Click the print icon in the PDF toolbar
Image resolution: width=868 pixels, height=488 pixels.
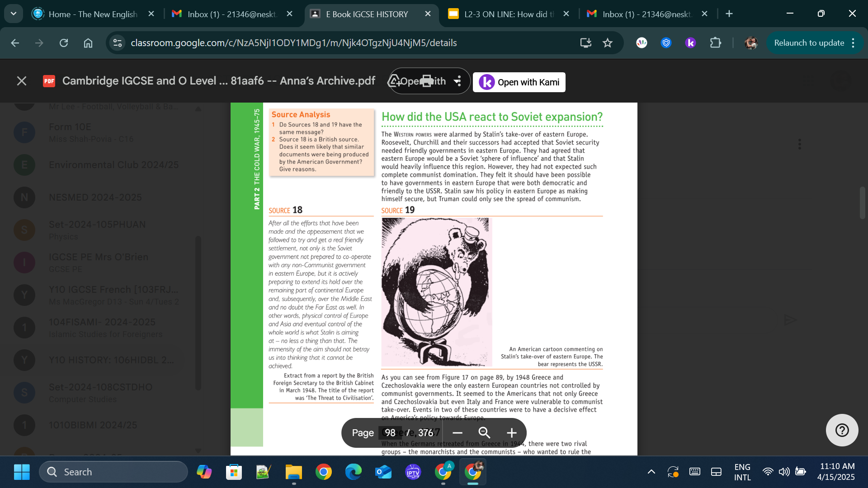click(x=427, y=80)
